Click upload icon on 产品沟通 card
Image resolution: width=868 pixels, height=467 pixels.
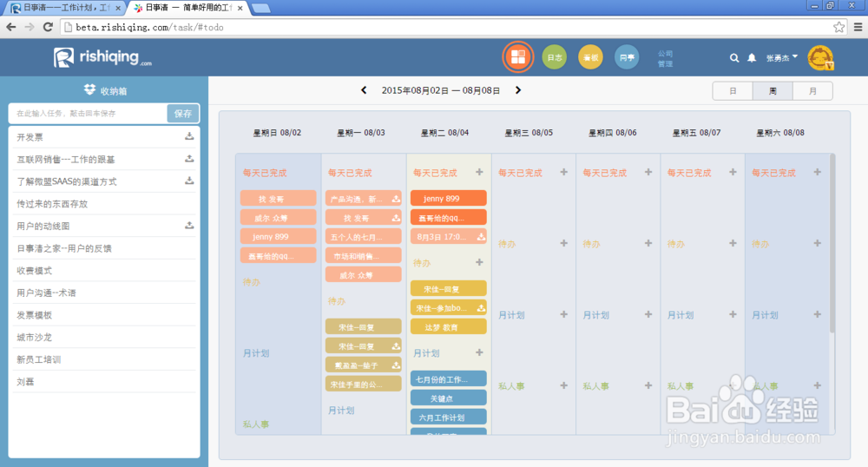point(396,199)
